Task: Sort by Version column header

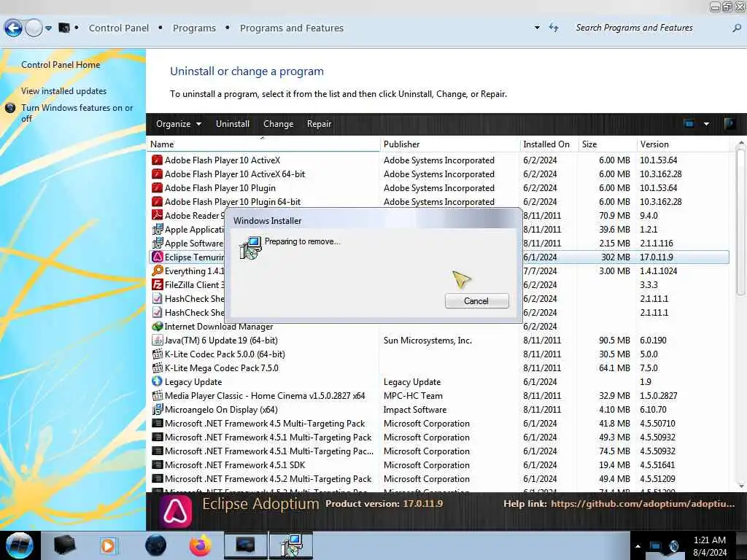Action: [683, 144]
